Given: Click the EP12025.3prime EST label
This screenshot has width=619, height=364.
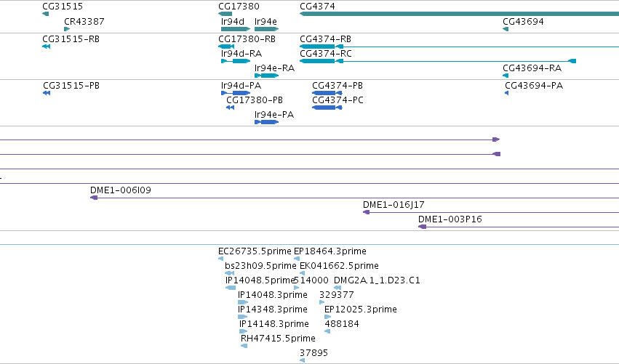Looking at the screenshot, I should point(361,310).
